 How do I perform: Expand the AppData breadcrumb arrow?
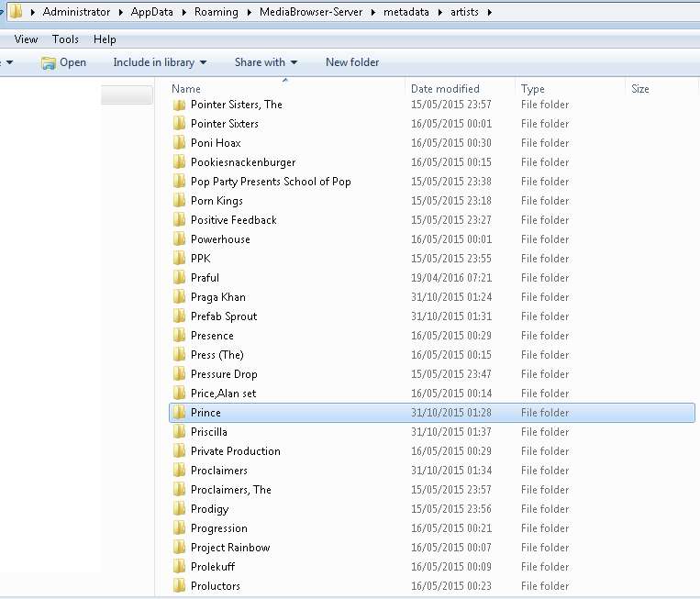(x=183, y=13)
